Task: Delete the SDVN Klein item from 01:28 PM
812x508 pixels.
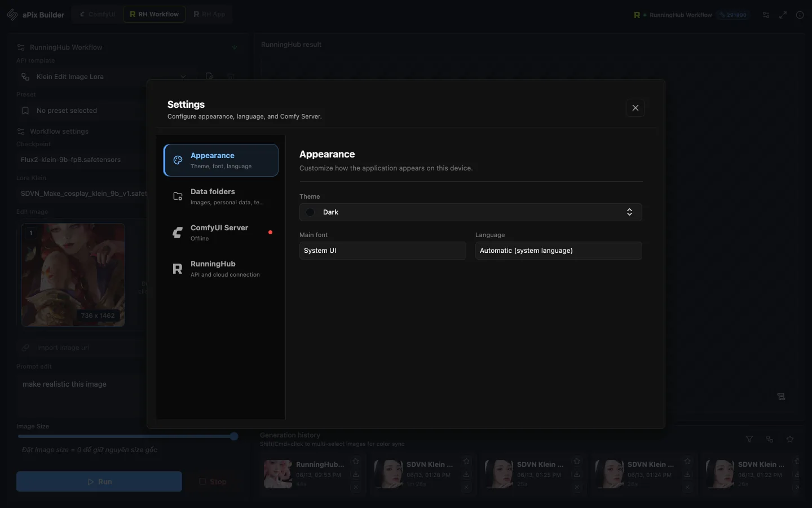Action: coord(466,487)
